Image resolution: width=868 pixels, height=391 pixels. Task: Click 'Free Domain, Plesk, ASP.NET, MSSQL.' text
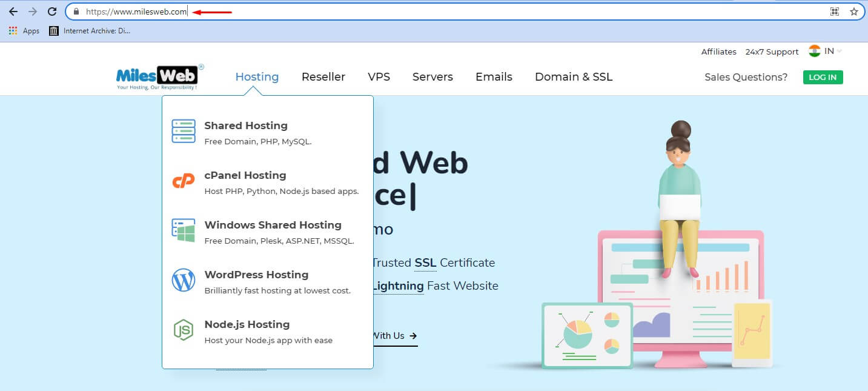[279, 241]
